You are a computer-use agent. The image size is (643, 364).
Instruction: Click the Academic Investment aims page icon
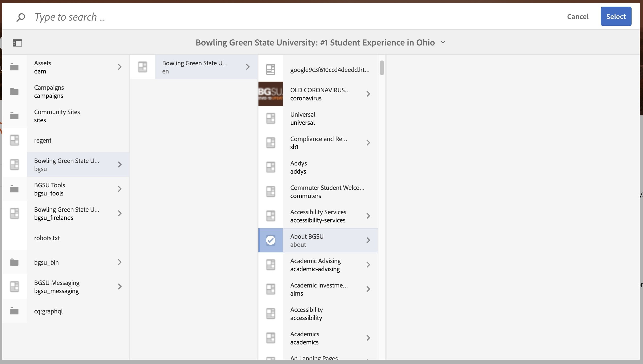pyautogui.click(x=271, y=289)
